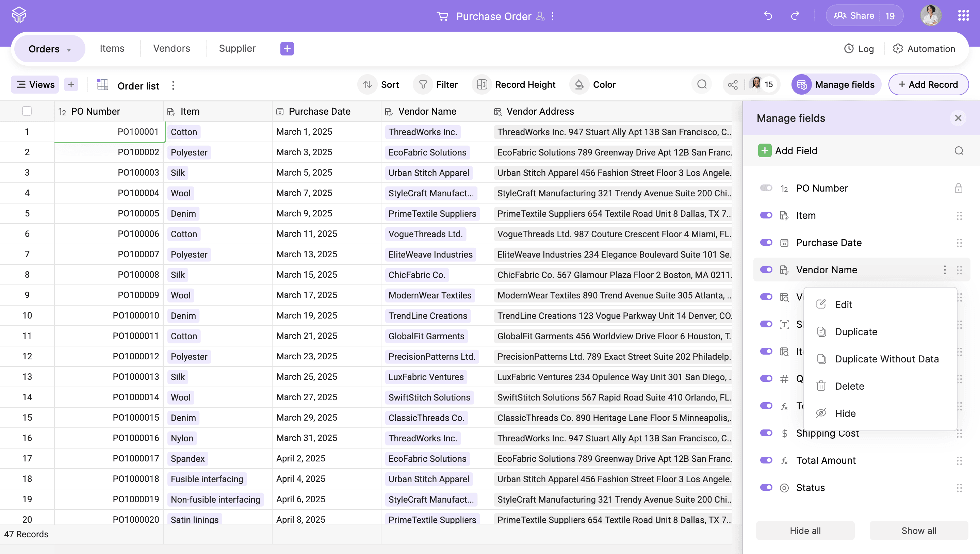Image resolution: width=980 pixels, height=554 pixels.
Task: Click the search magnifier in toolbar
Action: click(x=702, y=84)
